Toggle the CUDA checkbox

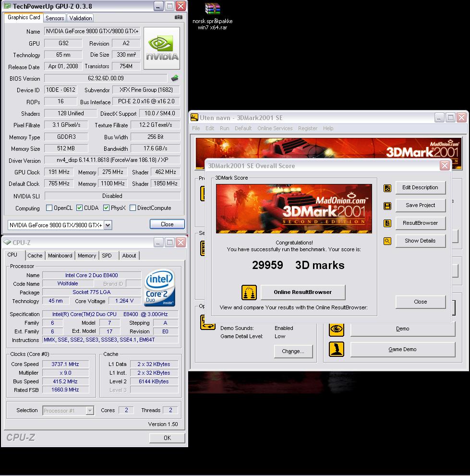tap(80, 208)
